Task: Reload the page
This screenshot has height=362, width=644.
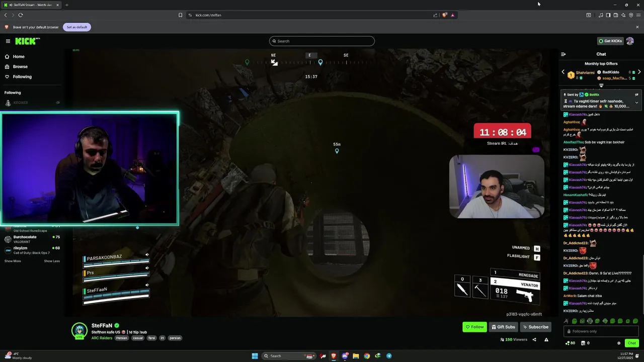Action: pos(21,15)
